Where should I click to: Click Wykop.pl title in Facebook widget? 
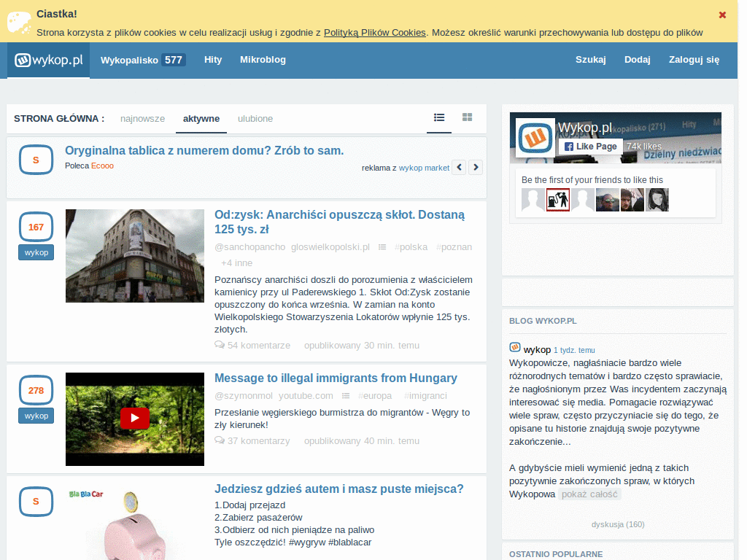pyautogui.click(x=585, y=128)
